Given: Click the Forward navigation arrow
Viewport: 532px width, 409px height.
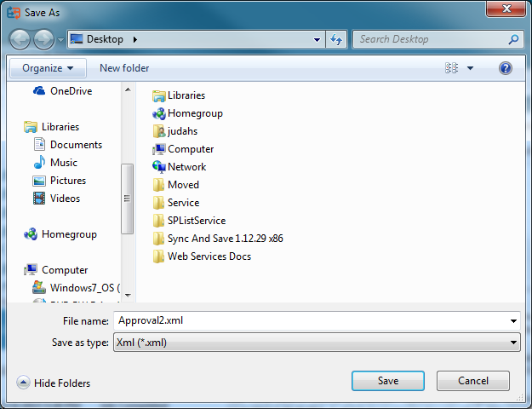Looking at the screenshot, I should [x=43, y=39].
